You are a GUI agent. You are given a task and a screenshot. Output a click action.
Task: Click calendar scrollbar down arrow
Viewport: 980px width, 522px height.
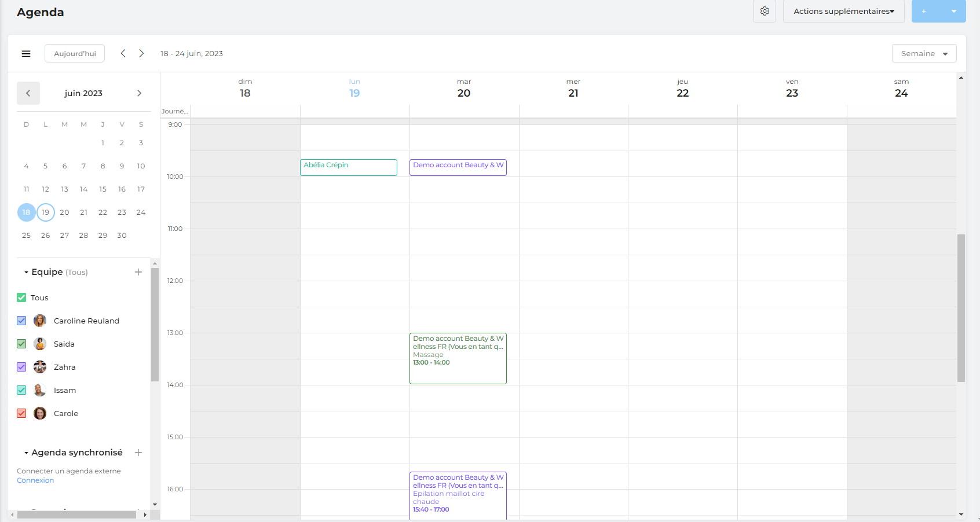(x=961, y=514)
